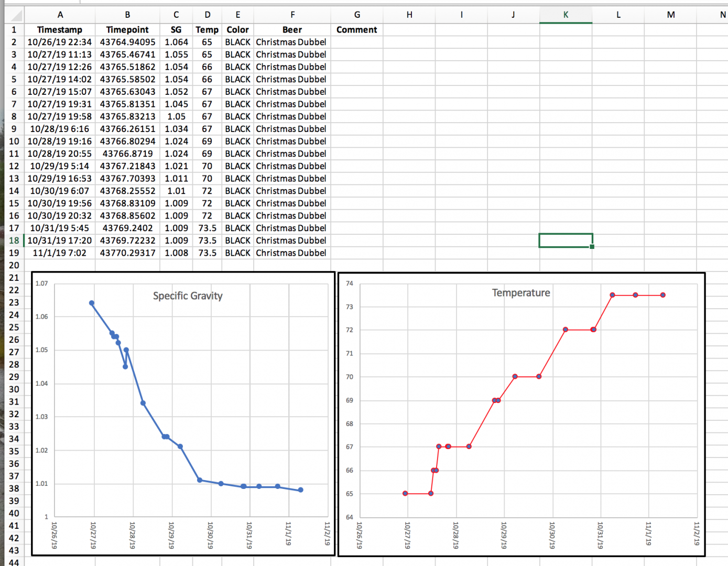Select column M header
The image size is (728, 566).
point(670,15)
